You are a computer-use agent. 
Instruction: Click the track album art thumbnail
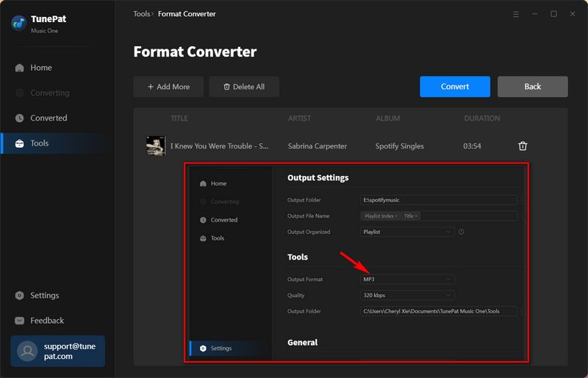(x=155, y=146)
